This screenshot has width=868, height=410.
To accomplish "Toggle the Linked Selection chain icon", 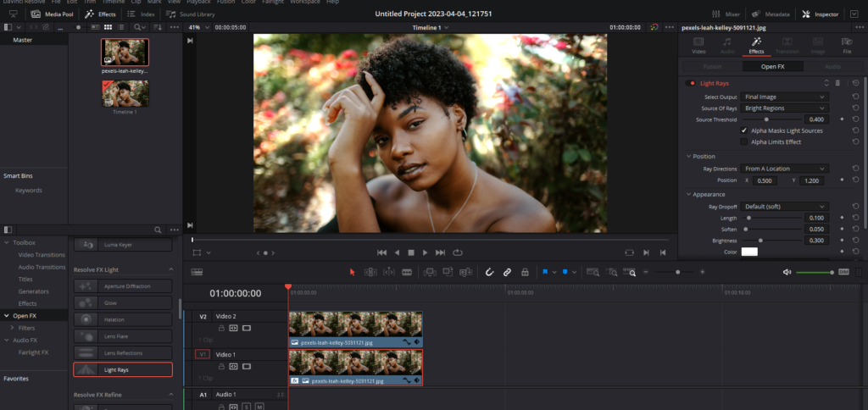I will [x=507, y=272].
